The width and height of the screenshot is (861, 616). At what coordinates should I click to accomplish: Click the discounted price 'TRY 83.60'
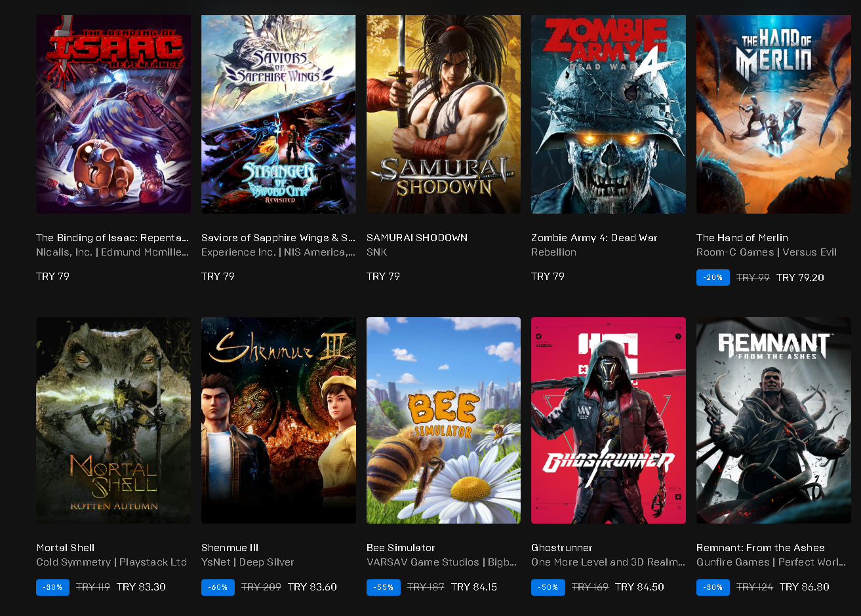click(312, 587)
